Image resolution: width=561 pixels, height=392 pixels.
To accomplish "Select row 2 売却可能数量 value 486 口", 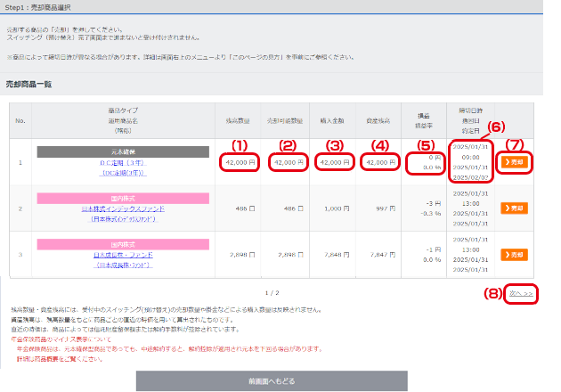I will tap(293, 208).
